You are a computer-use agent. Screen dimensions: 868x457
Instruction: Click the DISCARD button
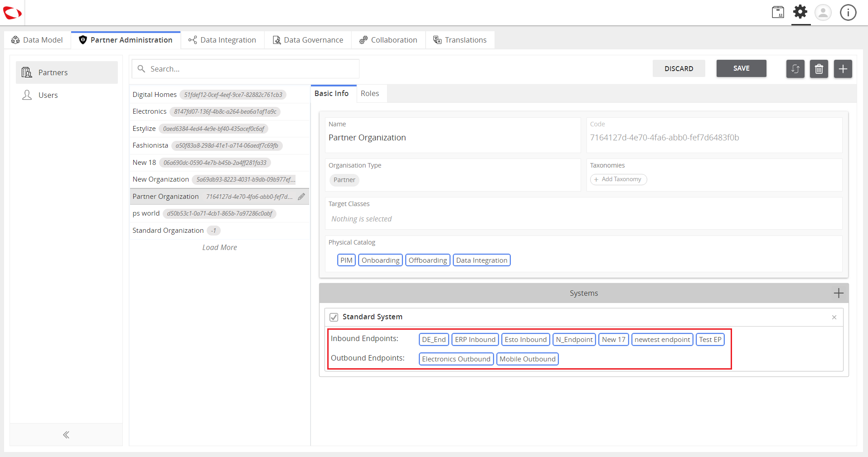(x=679, y=68)
